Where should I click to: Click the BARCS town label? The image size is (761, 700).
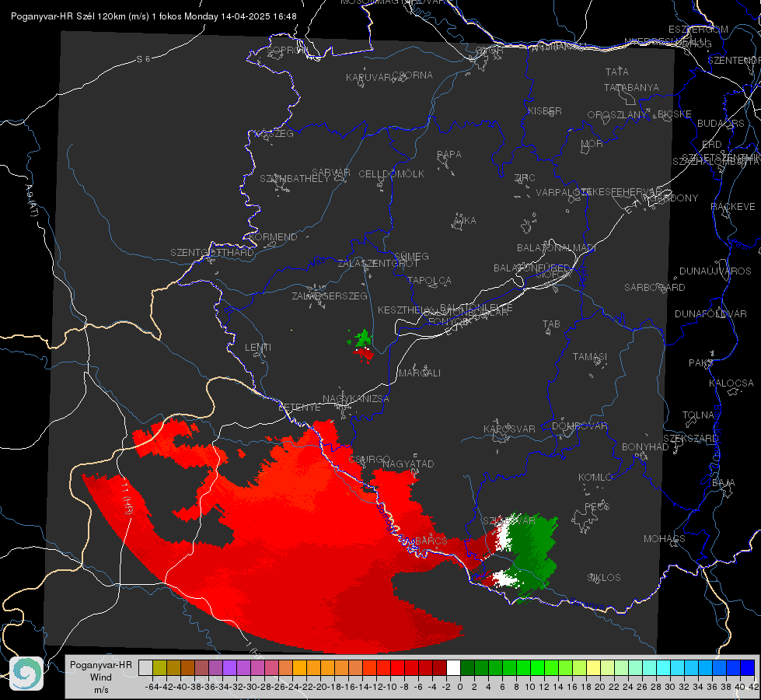pos(431,541)
